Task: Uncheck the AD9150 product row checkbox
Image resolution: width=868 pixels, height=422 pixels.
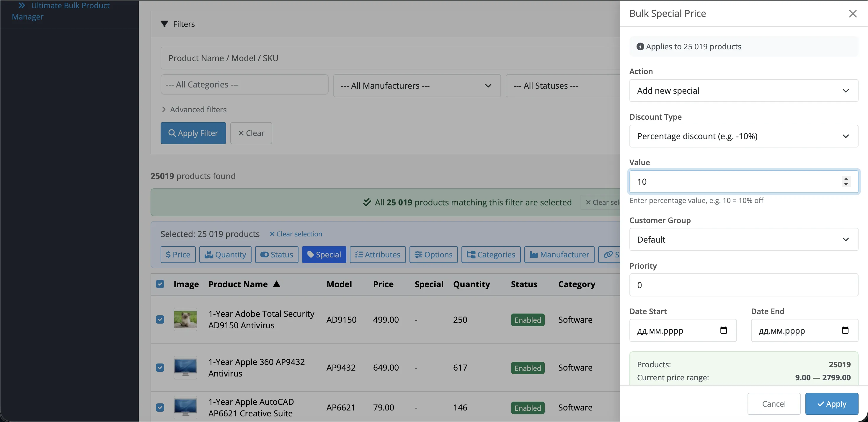Action: coord(160,319)
